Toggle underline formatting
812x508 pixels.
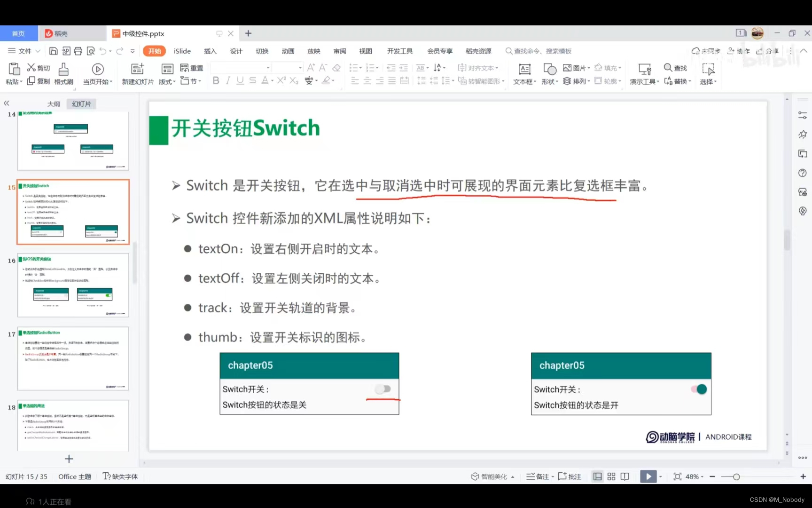pos(240,81)
